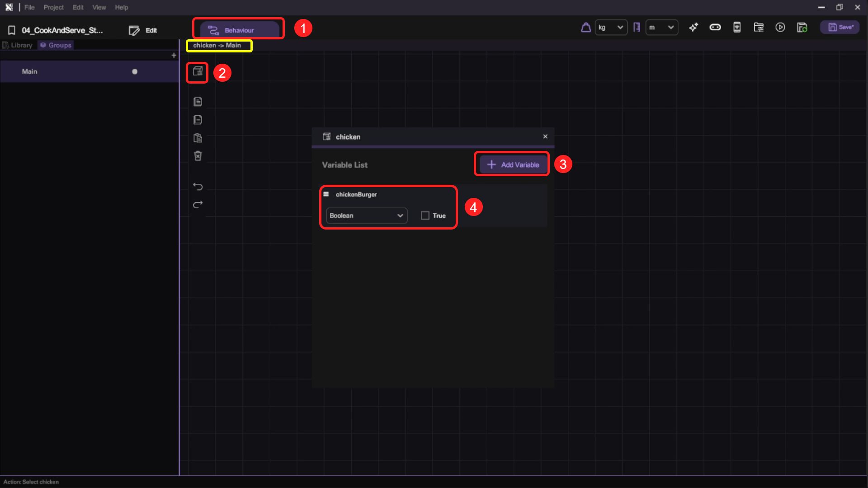This screenshot has width=868, height=488.
Task: Switch to the Library tab
Action: pyautogui.click(x=18, y=45)
